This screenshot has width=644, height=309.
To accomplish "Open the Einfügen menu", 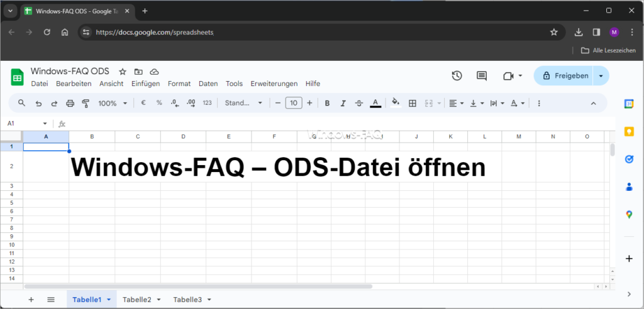I will point(146,84).
